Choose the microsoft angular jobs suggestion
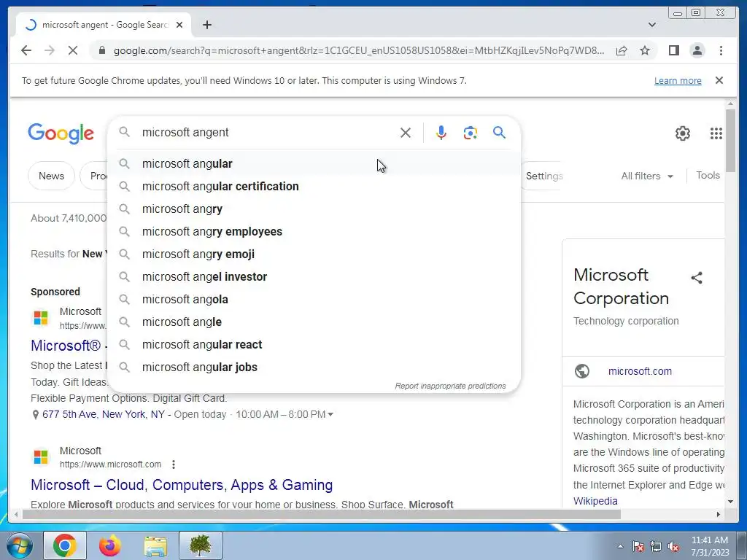The width and height of the screenshot is (747, 560). (x=314, y=367)
